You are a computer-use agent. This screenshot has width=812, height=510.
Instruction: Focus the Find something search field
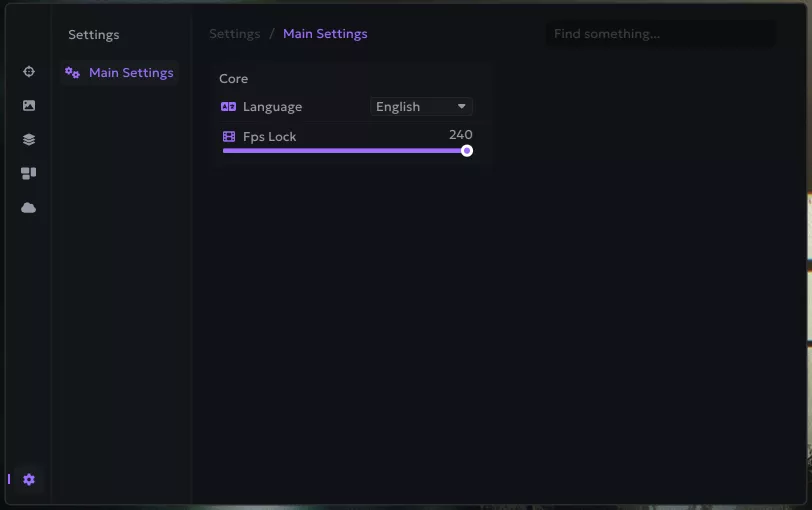click(660, 34)
